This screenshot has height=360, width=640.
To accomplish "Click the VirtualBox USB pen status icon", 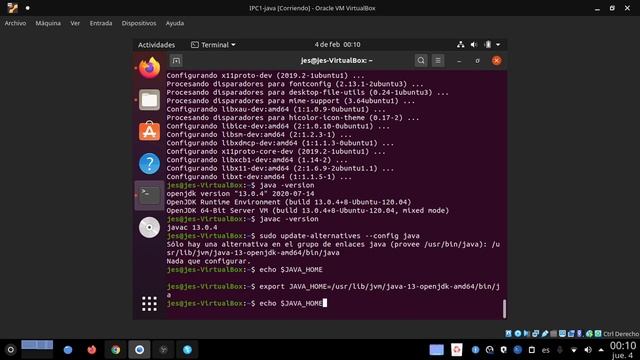I will [x=544, y=333].
